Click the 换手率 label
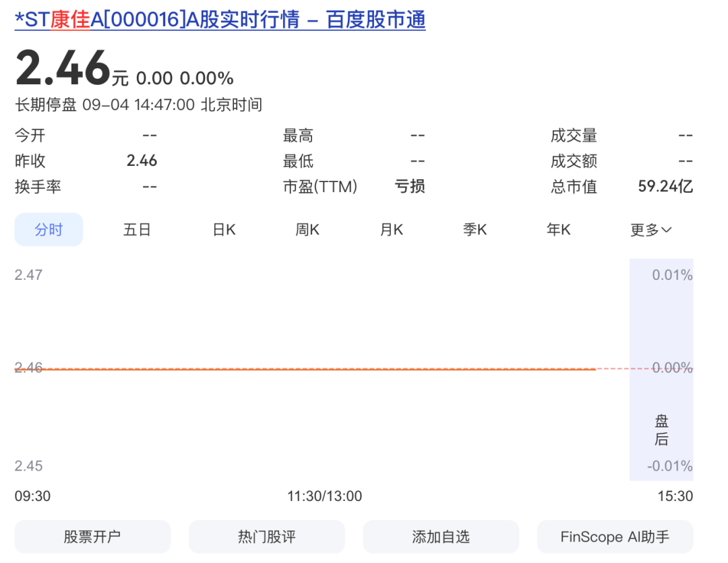Screen dimensions: 728x563 click(x=38, y=187)
